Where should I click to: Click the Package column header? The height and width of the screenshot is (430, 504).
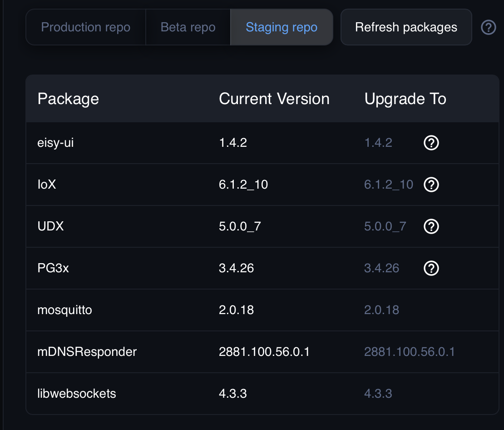point(68,99)
